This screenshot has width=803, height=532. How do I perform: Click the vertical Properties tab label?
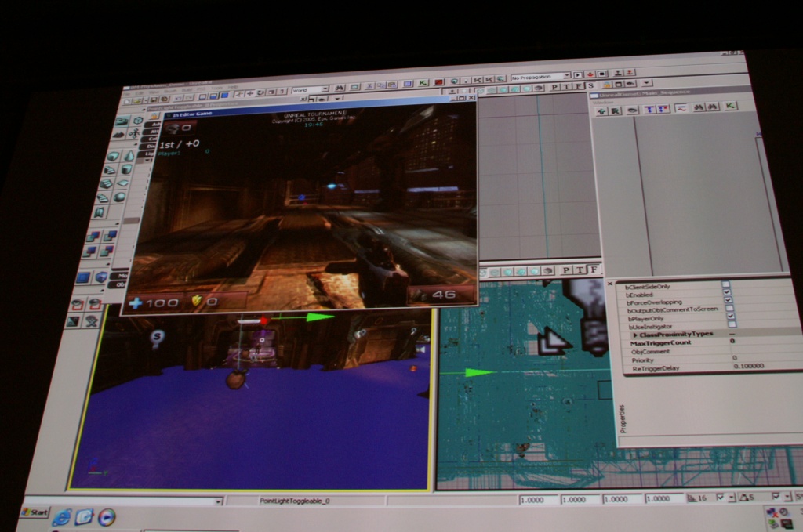coord(623,418)
